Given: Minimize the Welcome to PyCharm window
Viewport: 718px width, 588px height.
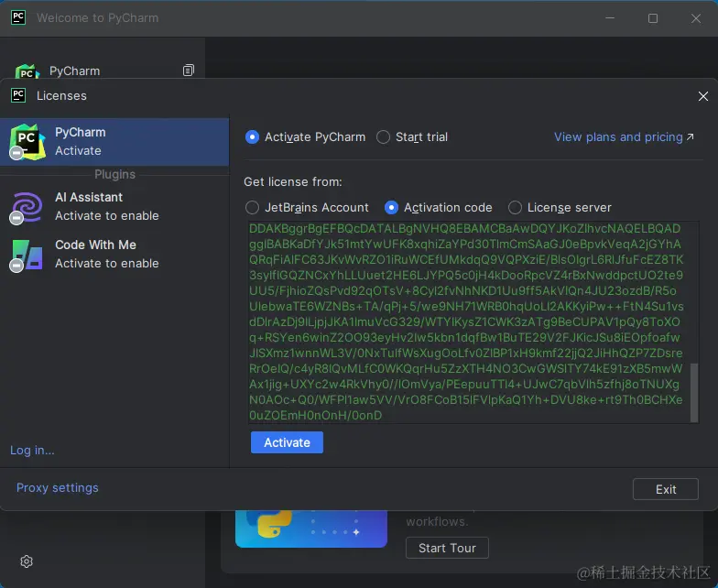Looking at the screenshot, I should point(610,18).
